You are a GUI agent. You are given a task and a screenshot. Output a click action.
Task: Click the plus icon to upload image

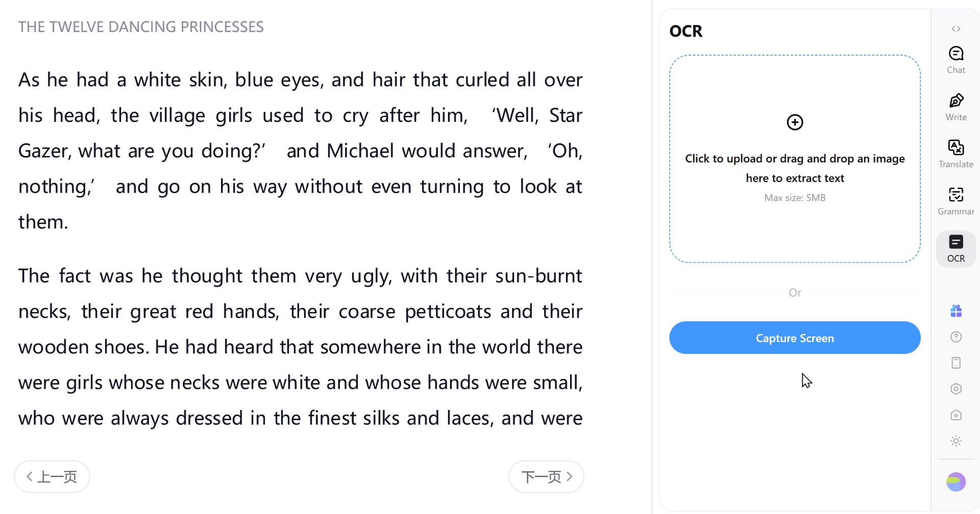tap(795, 122)
